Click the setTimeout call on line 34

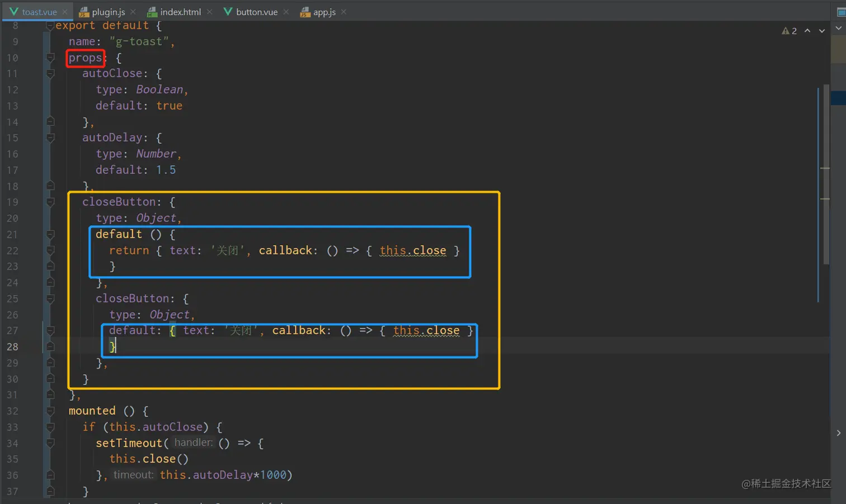point(129,443)
